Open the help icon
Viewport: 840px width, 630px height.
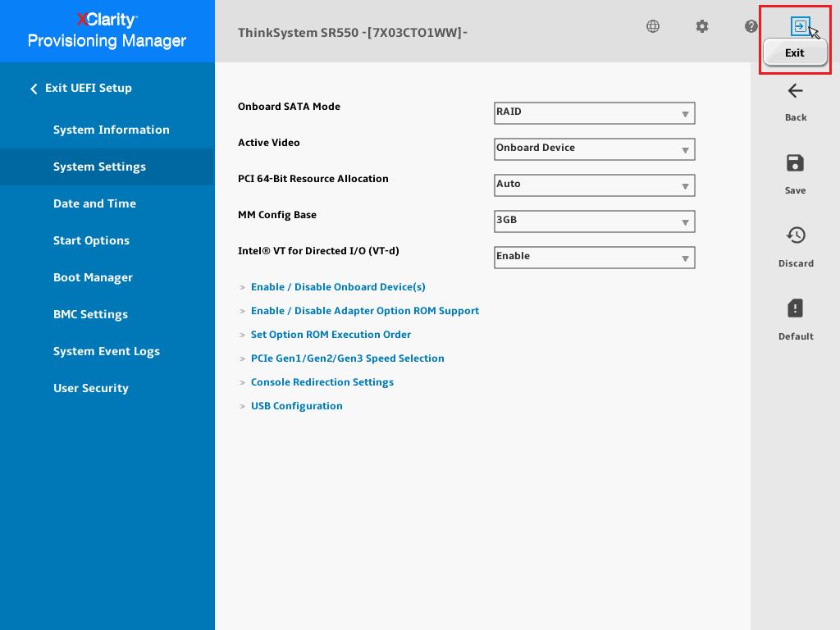pos(751,26)
